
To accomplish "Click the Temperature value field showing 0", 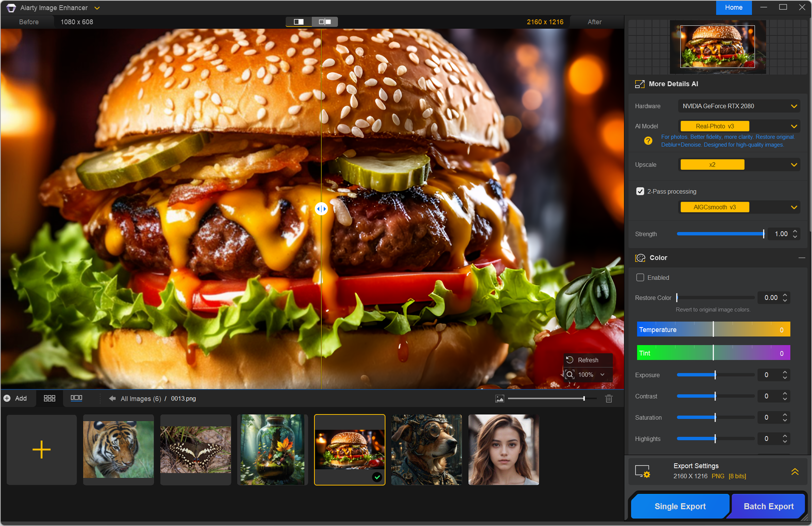I will pyautogui.click(x=782, y=330).
